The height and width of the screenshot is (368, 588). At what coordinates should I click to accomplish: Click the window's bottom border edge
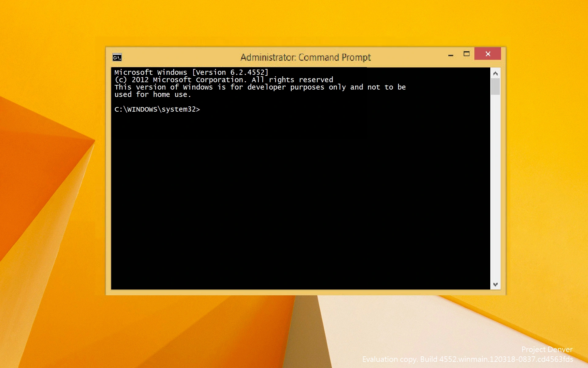click(306, 293)
